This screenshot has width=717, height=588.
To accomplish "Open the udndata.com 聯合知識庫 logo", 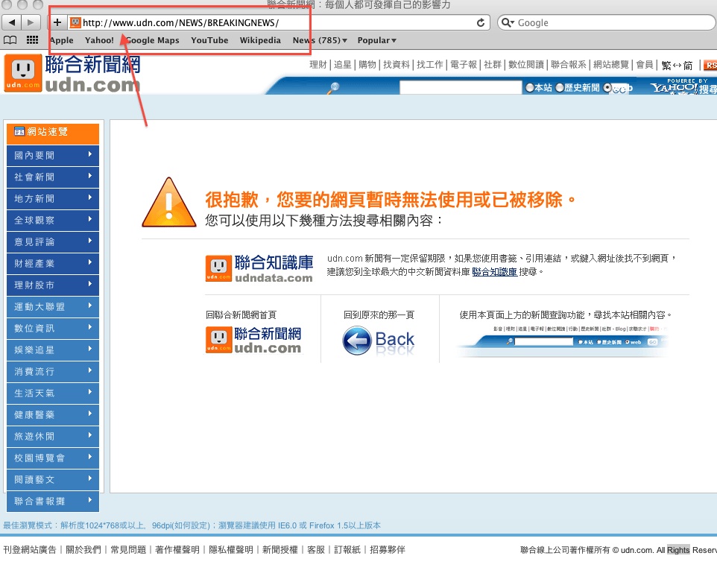I will pyautogui.click(x=259, y=268).
